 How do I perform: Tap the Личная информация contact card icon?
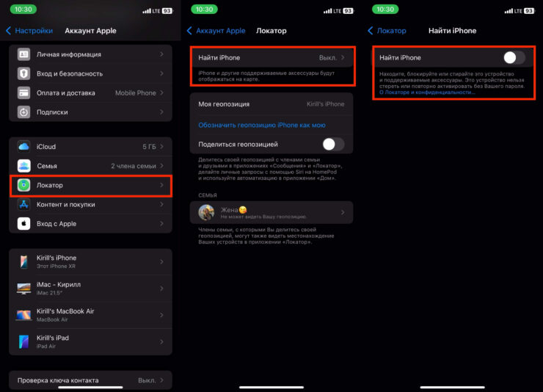point(24,54)
